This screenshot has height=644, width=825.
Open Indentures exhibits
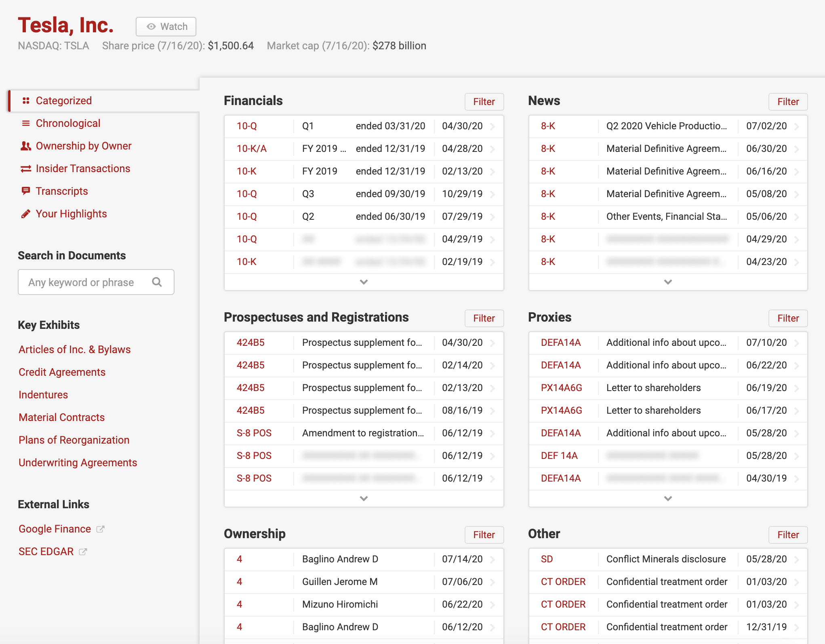[x=43, y=395]
